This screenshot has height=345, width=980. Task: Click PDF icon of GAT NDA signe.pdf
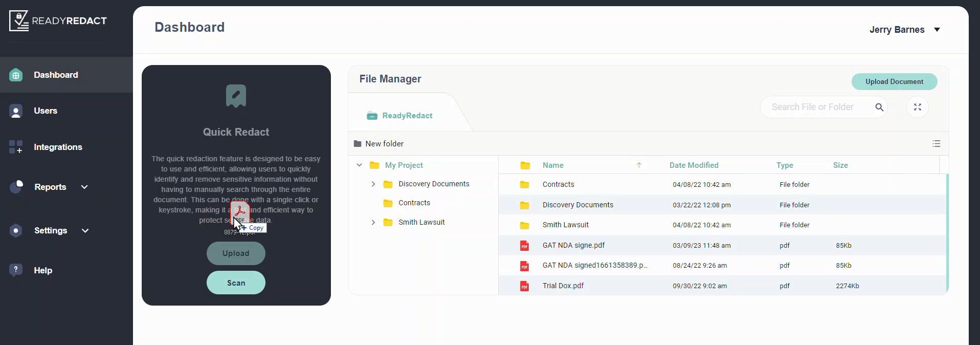coord(524,246)
